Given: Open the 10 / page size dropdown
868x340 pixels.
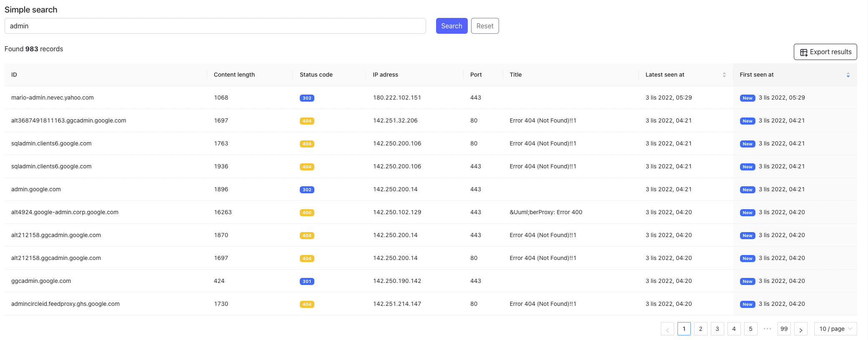Looking at the screenshot, I should tap(835, 329).
